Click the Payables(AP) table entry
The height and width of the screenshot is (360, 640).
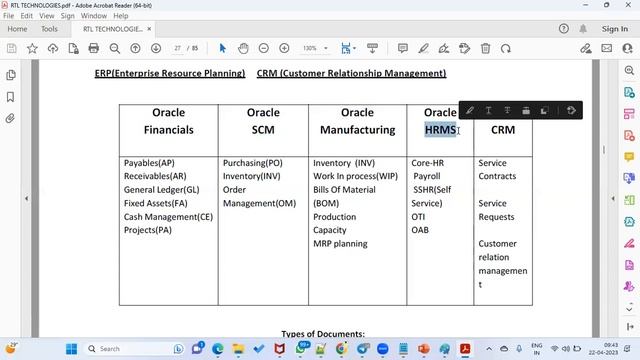coord(149,163)
